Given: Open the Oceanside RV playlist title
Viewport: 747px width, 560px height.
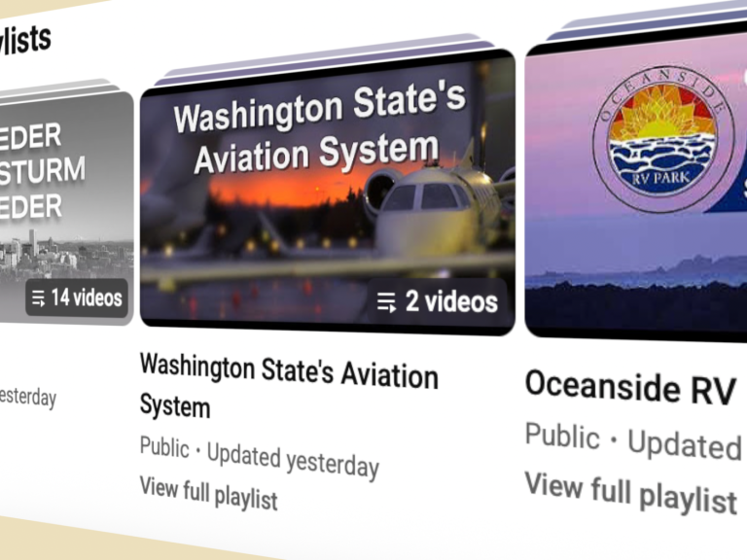Looking at the screenshot, I should [630, 387].
